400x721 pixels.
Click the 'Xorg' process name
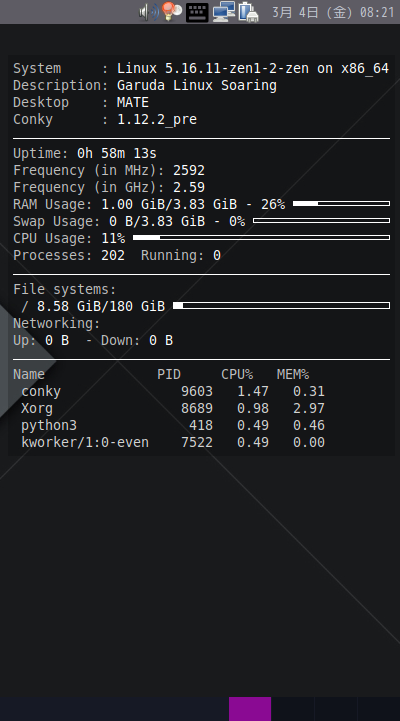tap(37, 408)
